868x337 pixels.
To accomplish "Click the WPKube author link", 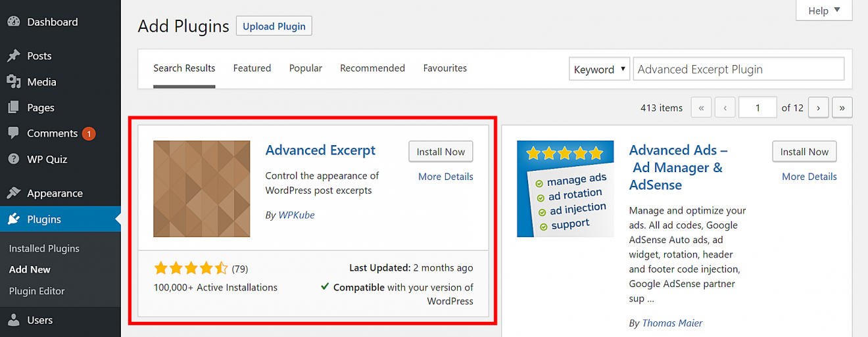I will [x=297, y=215].
